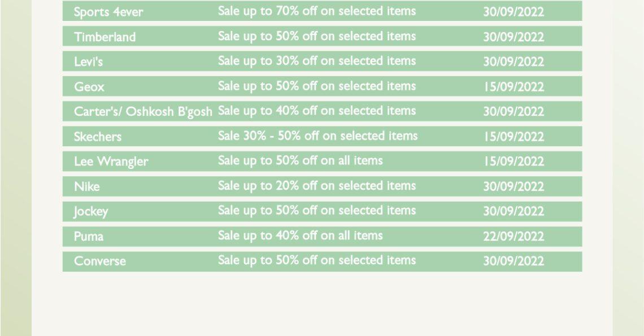Select the Puma brand name
The image size is (644, 336).
click(x=89, y=236)
